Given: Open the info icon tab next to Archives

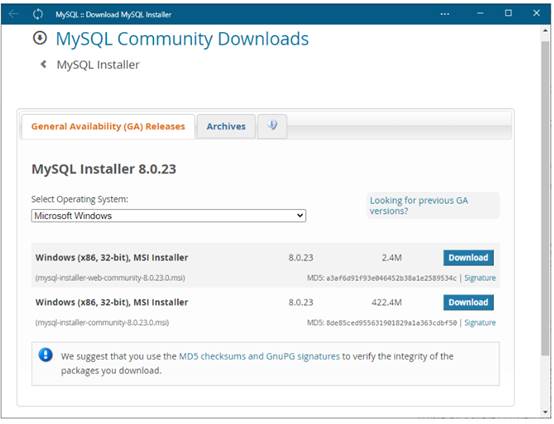Looking at the screenshot, I should coord(272,126).
